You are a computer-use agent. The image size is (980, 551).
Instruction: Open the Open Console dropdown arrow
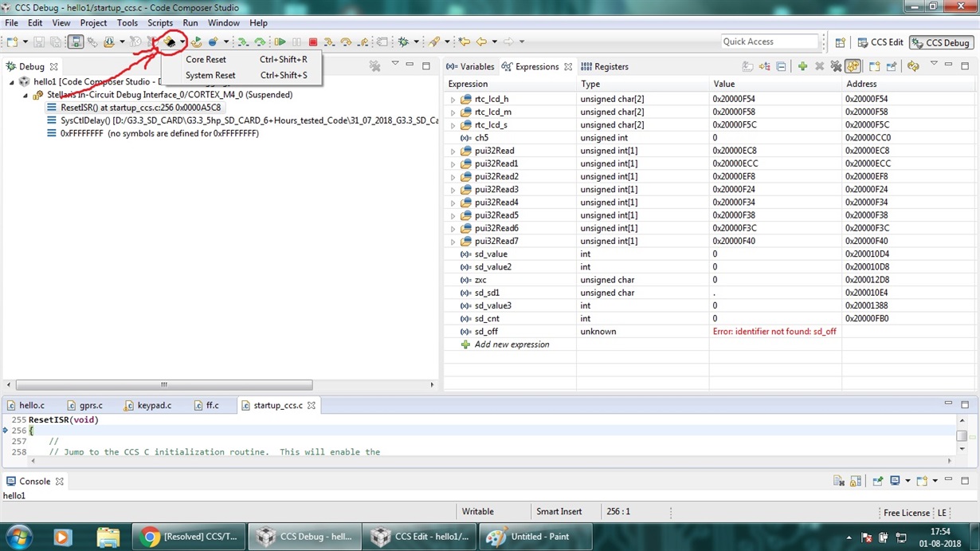click(x=935, y=481)
